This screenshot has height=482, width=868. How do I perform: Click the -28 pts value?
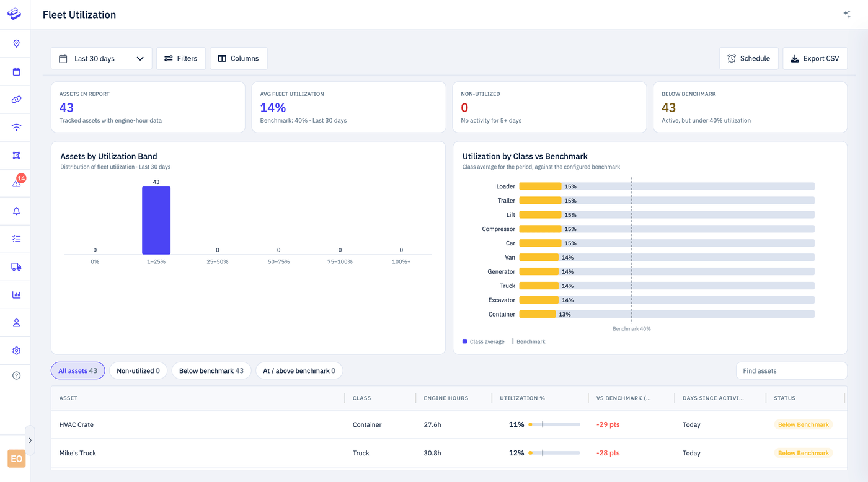tap(608, 453)
